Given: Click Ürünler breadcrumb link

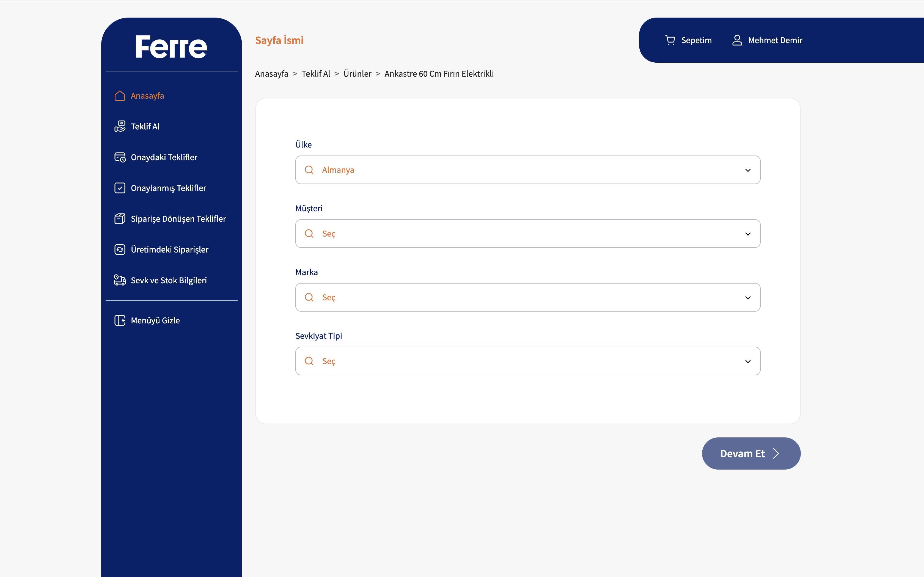Looking at the screenshot, I should (357, 74).
